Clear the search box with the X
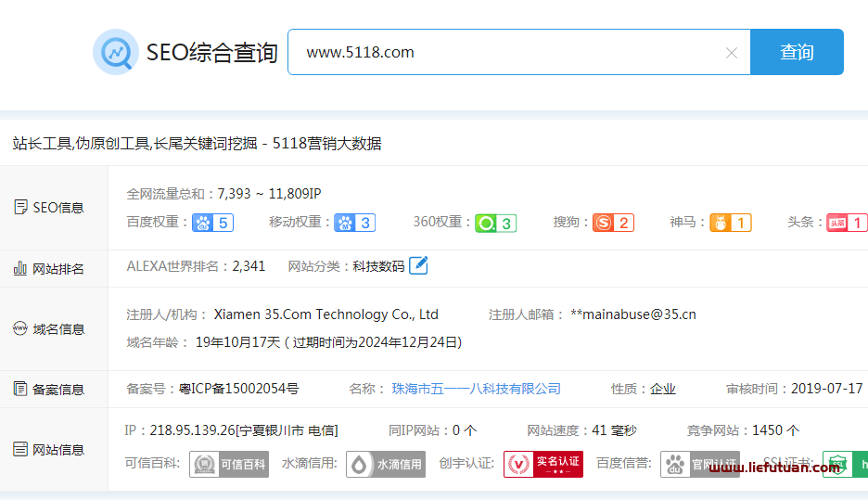The height and width of the screenshot is (500, 868). [x=732, y=53]
